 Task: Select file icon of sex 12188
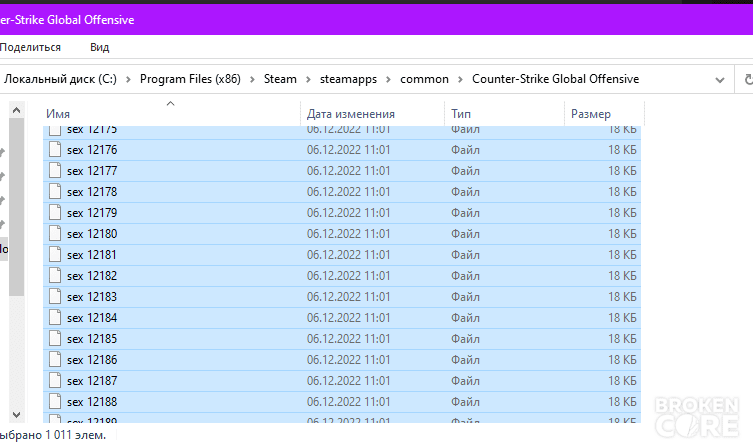pyautogui.click(x=55, y=402)
